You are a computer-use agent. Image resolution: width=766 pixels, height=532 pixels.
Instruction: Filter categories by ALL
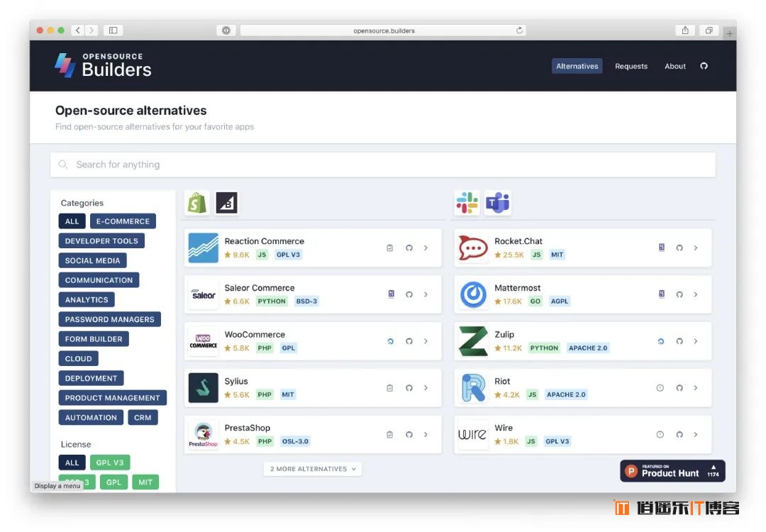pyautogui.click(x=72, y=221)
